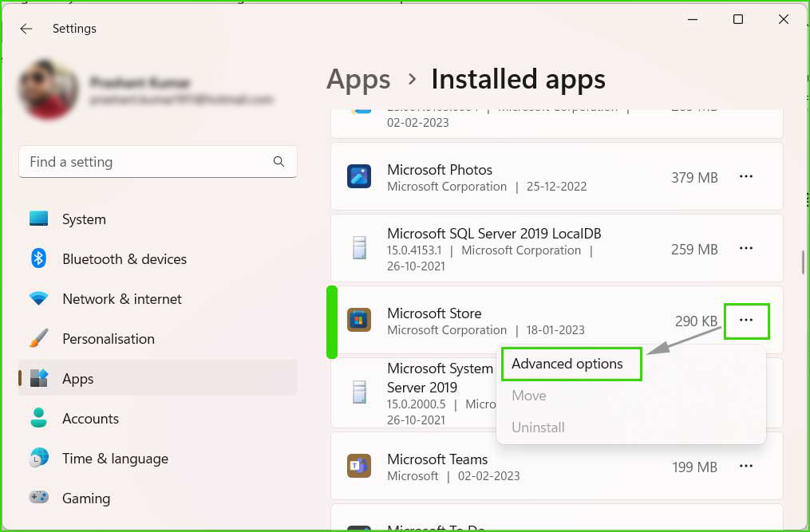810x532 pixels.
Task: Close the Settings window
Action: click(783, 20)
